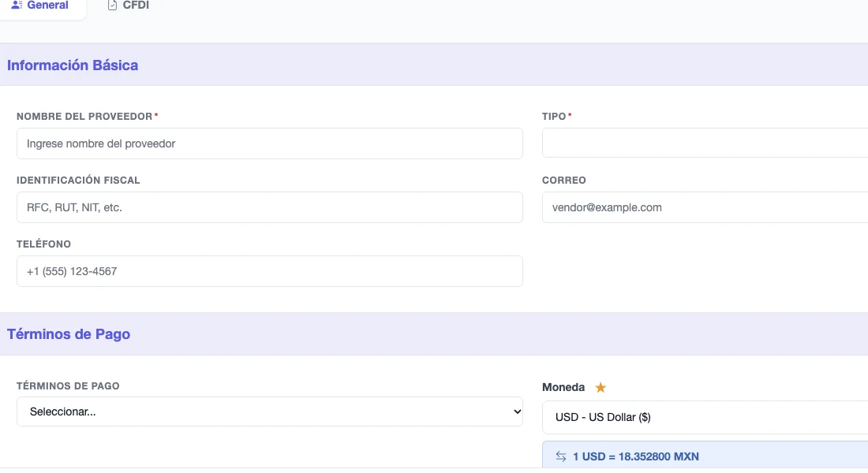The height and width of the screenshot is (473, 868).
Task: Focus the Nombre del Proveedor field
Action: point(270,143)
